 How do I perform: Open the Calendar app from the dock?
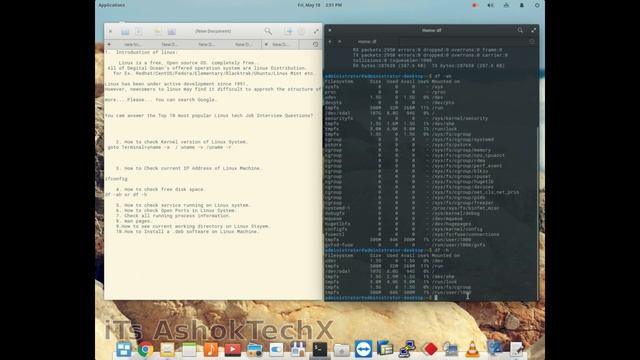[x=189, y=350]
